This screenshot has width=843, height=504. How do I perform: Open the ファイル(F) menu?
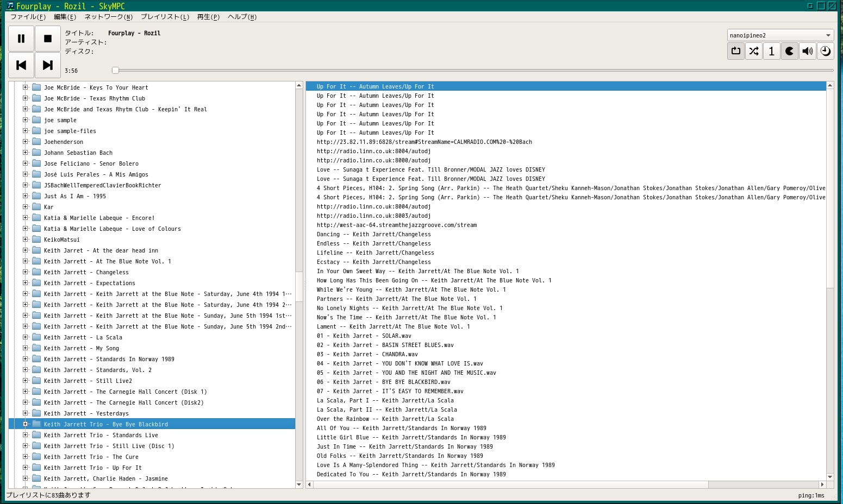coord(28,17)
